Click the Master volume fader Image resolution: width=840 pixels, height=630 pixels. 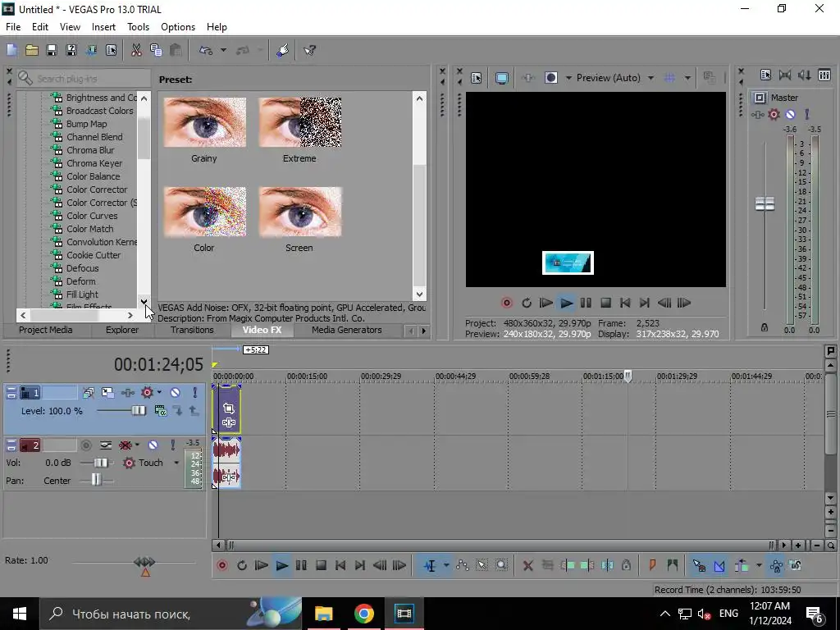tap(765, 203)
